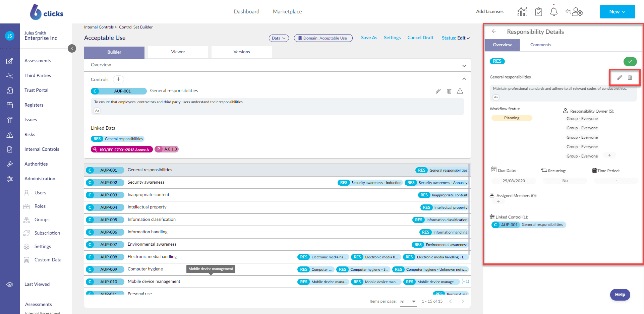Screen dimensions: 644x314
Task: Click the Cancel Draft link
Action: pyautogui.click(x=420, y=38)
